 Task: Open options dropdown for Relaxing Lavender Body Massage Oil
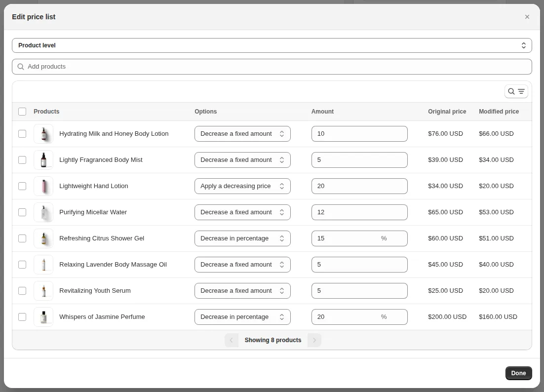(242, 265)
